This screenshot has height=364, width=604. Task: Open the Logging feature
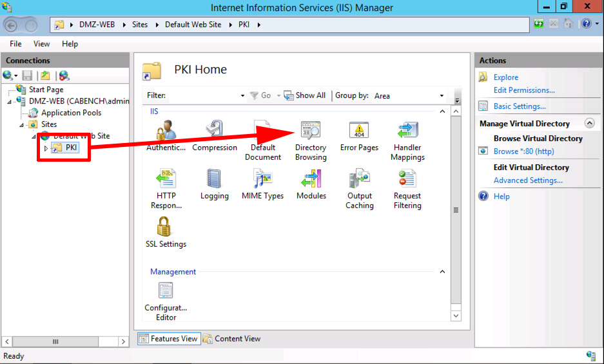(x=215, y=184)
